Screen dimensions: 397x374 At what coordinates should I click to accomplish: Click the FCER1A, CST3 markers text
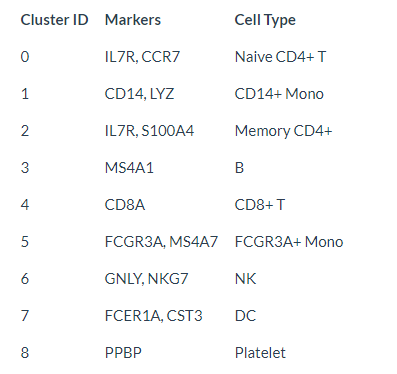154,316
